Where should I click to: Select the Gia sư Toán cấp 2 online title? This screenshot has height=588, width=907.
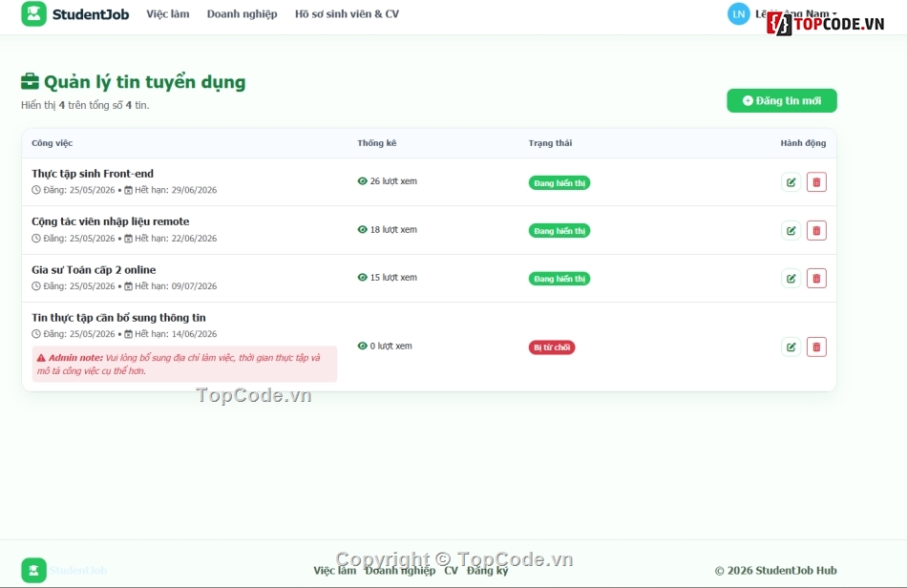[94, 270]
